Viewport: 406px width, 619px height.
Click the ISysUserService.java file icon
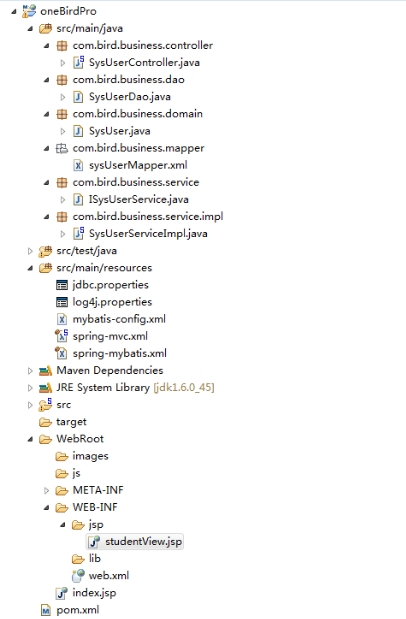pos(78,199)
